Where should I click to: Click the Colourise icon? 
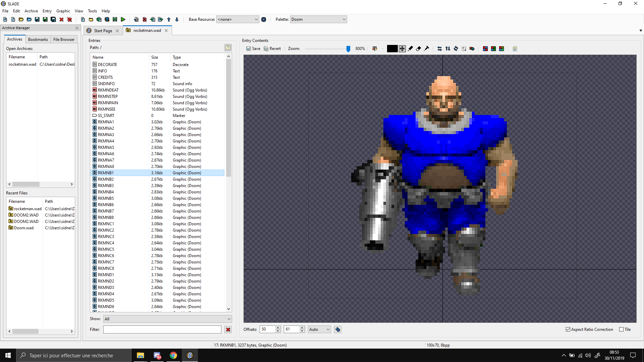coord(493,49)
